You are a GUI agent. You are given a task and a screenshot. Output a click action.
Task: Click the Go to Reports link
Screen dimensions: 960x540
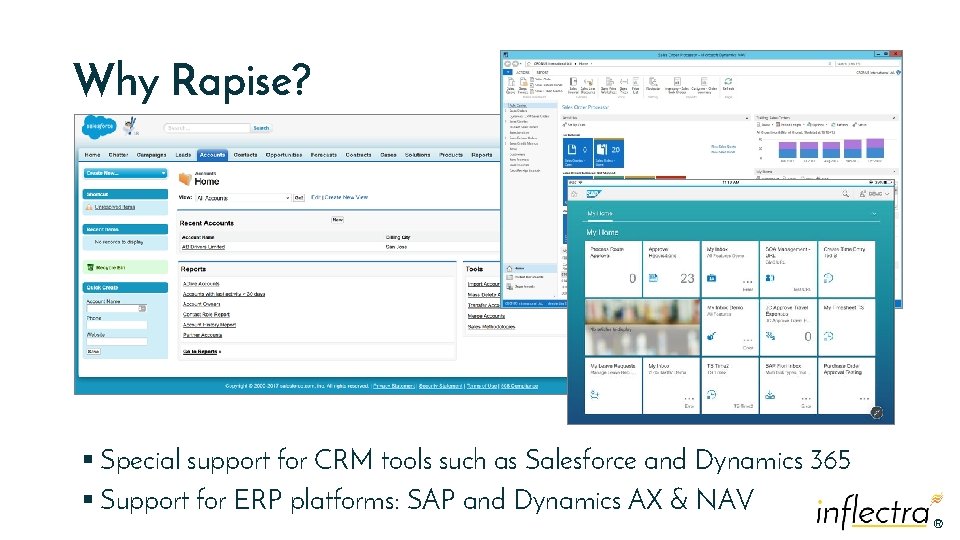tap(202, 351)
